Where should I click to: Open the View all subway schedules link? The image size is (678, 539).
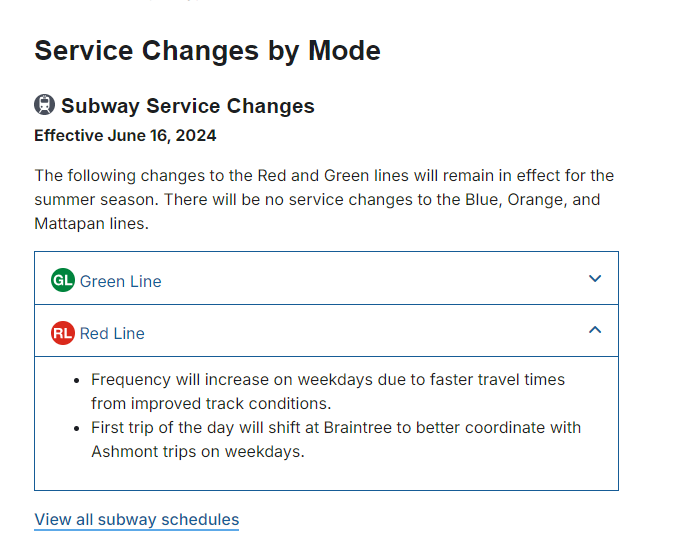[x=137, y=520]
